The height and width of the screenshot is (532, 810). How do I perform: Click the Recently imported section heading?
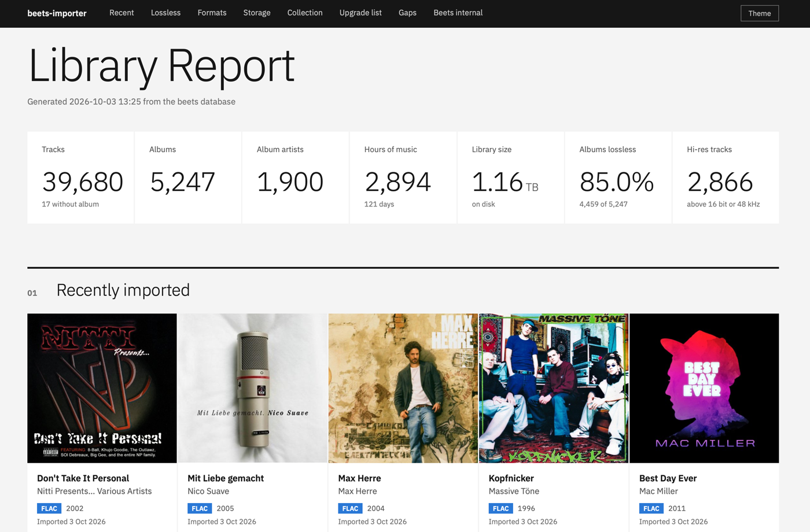123,290
